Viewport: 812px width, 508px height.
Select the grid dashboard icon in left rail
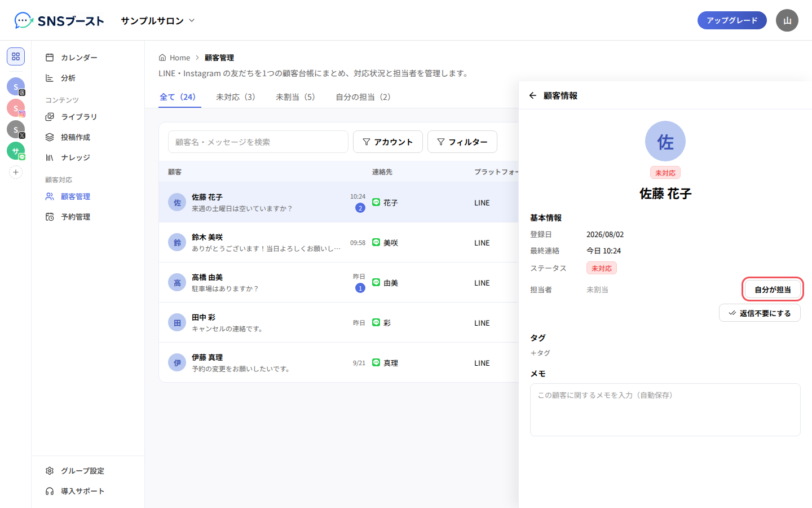click(x=16, y=56)
